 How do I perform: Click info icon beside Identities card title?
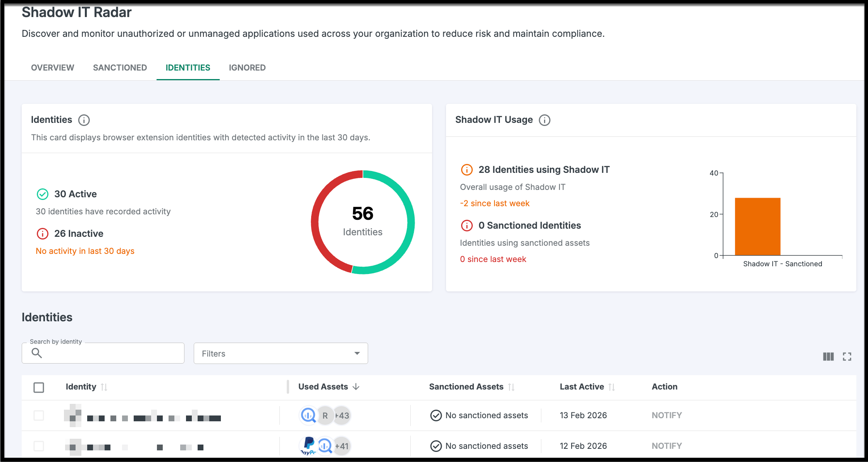point(84,120)
